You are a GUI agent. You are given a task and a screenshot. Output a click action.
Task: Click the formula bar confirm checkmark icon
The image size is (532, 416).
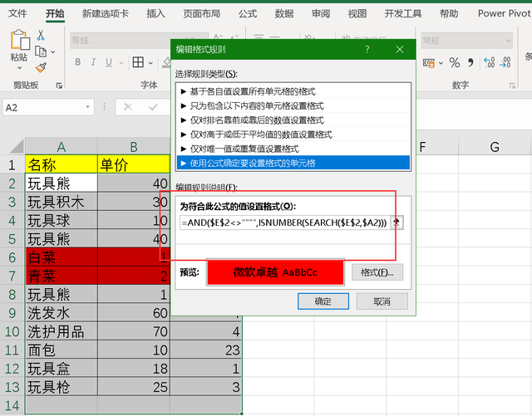click(x=153, y=107)
